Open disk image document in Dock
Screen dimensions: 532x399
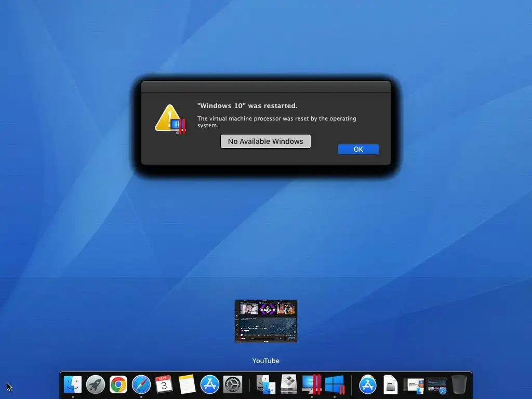pos(391,384)
